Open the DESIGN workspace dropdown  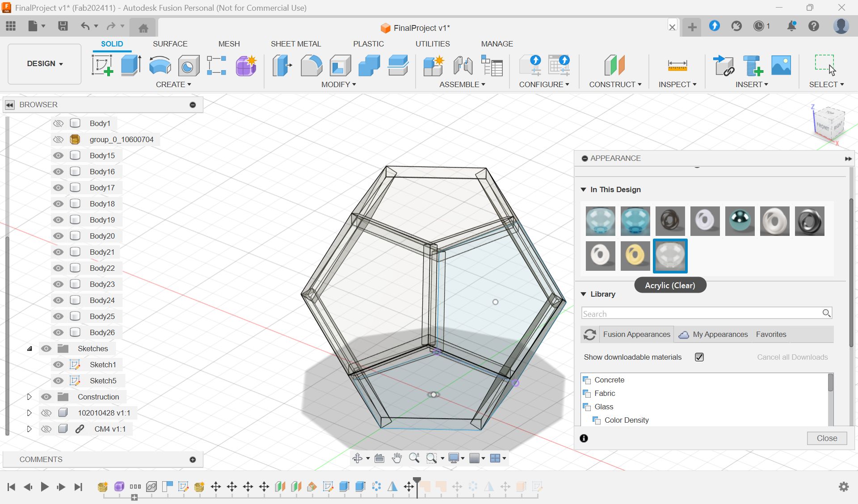(45, 63)
